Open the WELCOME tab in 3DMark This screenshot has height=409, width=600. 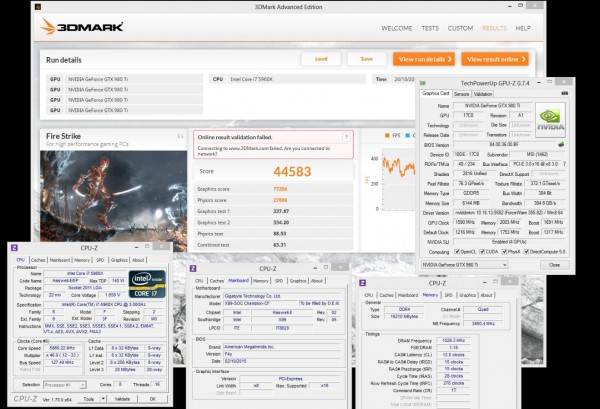[397, 28]
